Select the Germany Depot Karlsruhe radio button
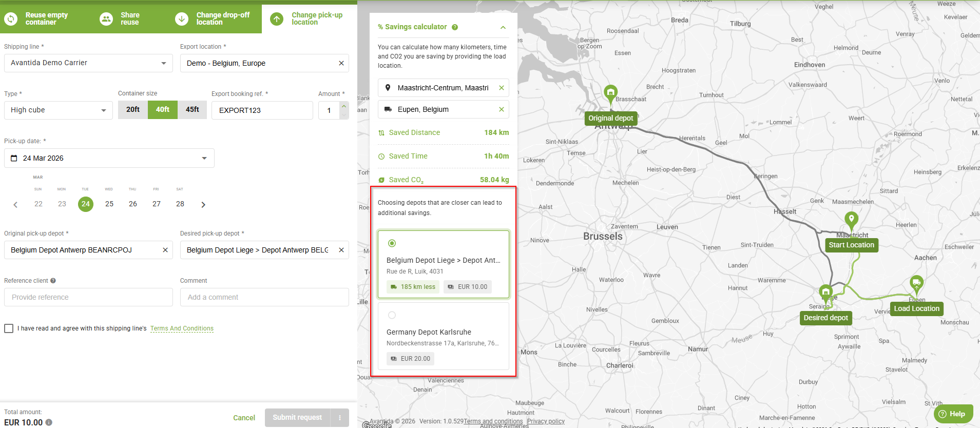 [392, 315]
